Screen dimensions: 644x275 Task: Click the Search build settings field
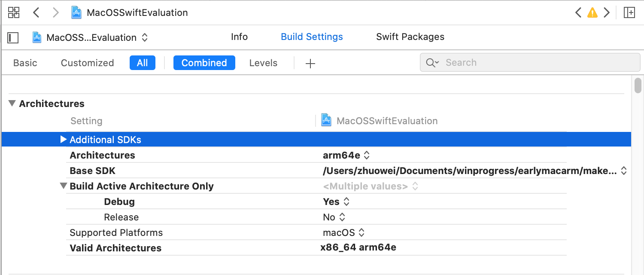tap(530, 63)
